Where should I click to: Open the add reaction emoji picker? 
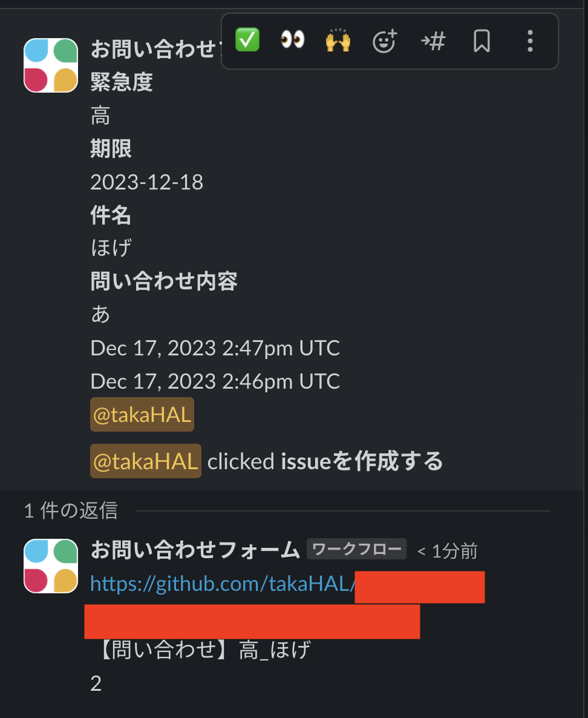point(385,41)
